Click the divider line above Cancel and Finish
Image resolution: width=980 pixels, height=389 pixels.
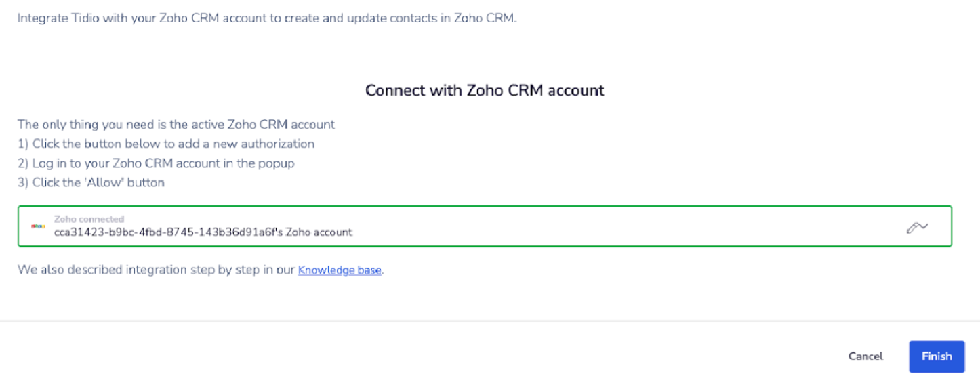tap(490, 321)
